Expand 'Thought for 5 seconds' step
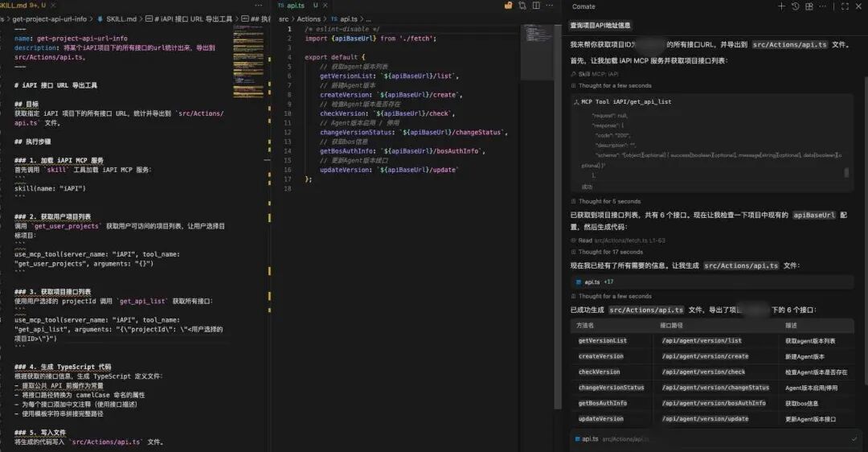 (609, 201)
